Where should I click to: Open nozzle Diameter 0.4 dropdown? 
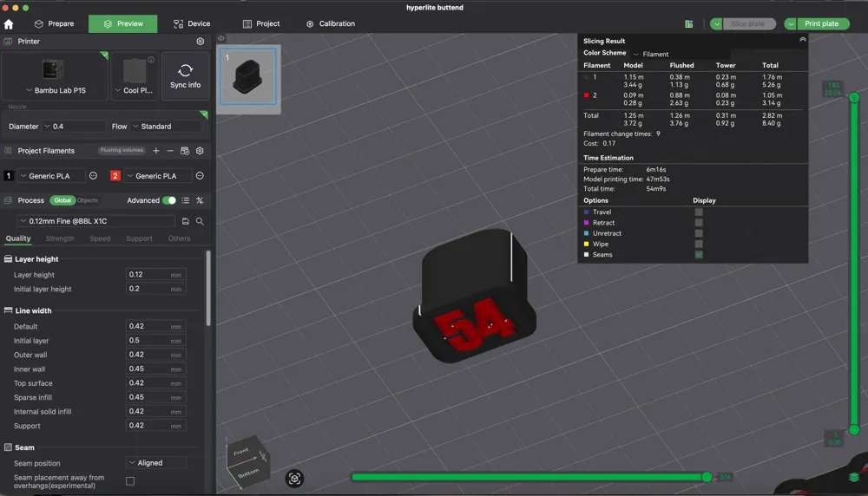click(x=74, y=127)
